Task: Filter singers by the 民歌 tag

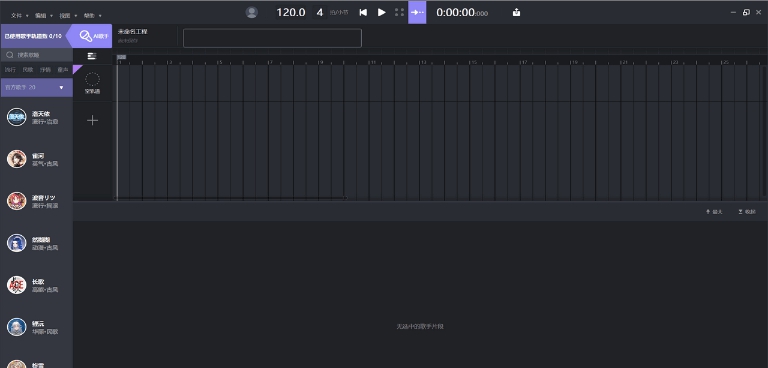Action: tap(28, 70)
